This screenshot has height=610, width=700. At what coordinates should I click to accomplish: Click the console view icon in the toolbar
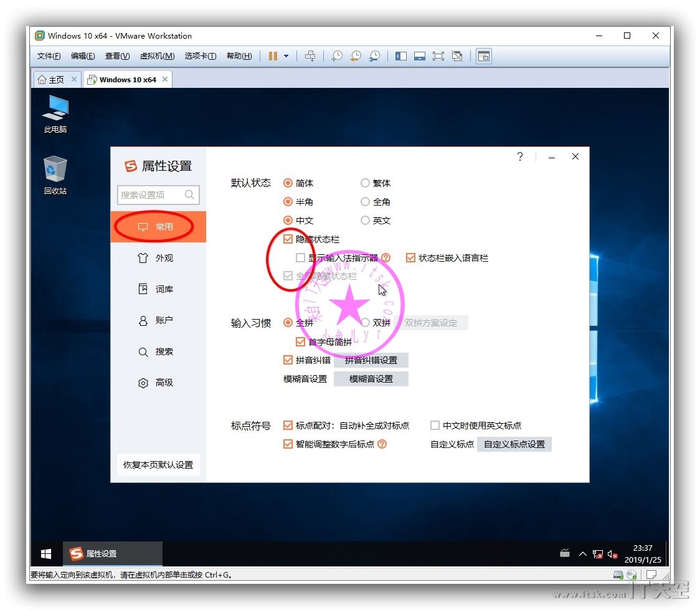[484, 56]
